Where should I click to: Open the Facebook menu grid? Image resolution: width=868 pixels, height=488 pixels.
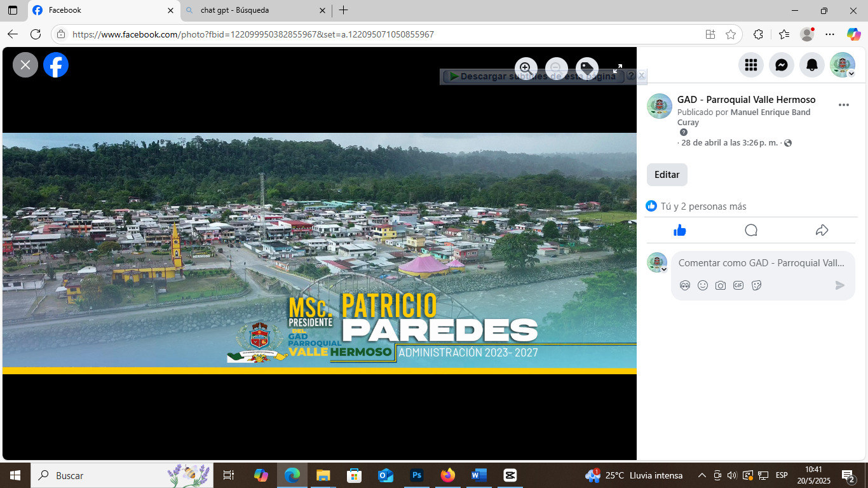click(751, 65)
